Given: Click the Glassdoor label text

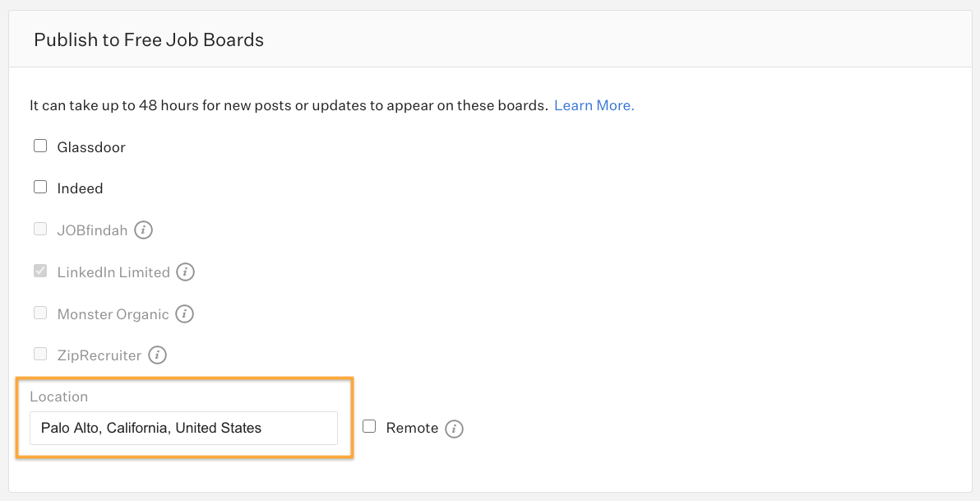Looking at the screenshot, I should (91, 147).
